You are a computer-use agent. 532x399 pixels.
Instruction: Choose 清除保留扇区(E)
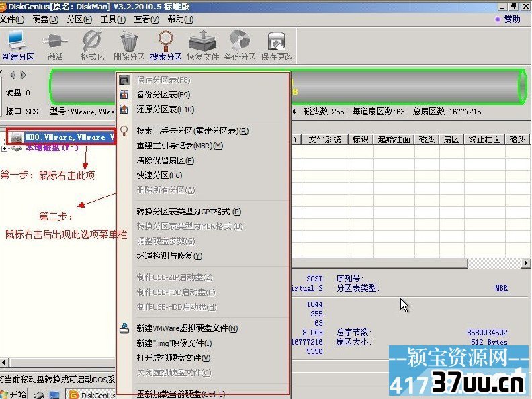click(165, 160)
